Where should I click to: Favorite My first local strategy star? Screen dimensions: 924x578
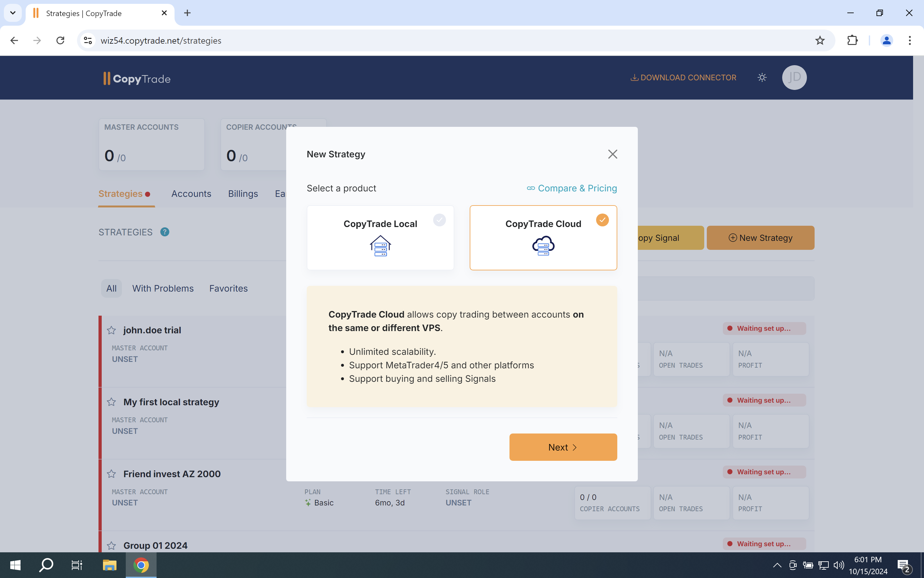(111, 402)
